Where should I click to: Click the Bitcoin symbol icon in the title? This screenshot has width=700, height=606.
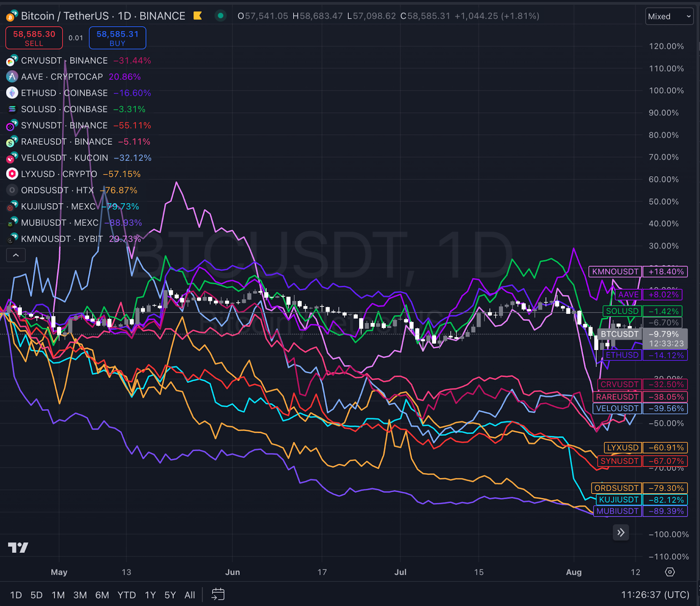tap(12, 16)
